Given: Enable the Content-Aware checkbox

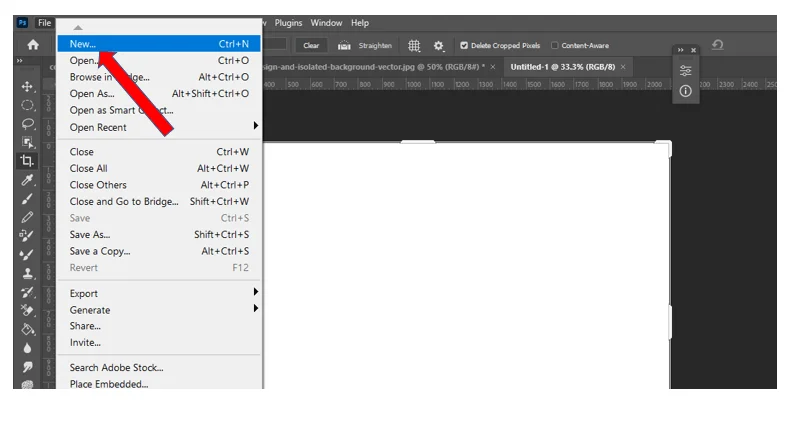Looking at the screenshot, I should click(x=554, y=45).
